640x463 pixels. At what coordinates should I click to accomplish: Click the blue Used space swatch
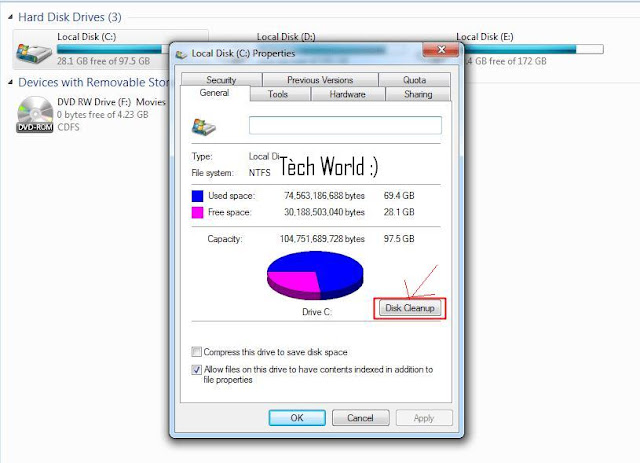[x=198, y=196]
